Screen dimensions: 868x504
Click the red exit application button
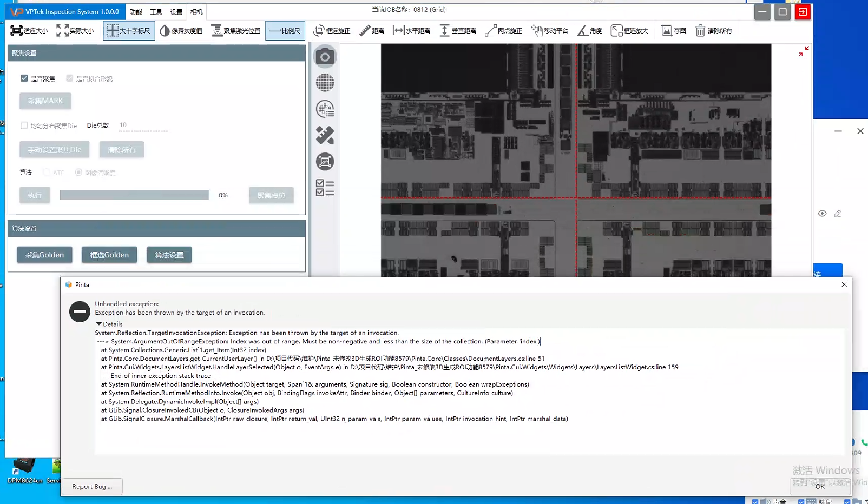pos(803,11)
